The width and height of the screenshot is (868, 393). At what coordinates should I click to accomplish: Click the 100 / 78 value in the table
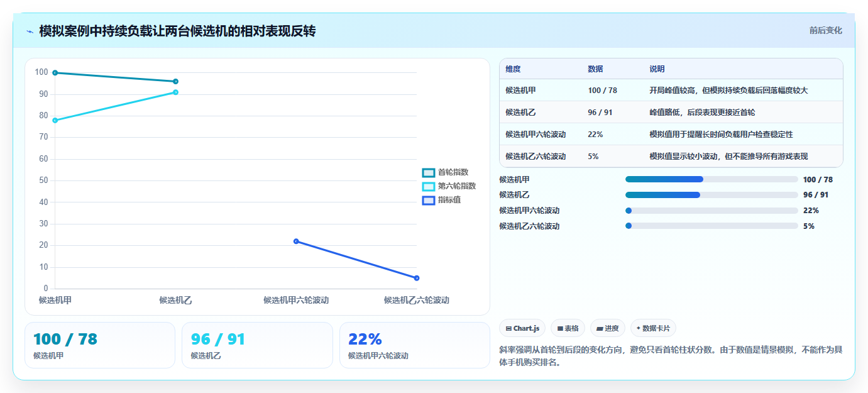[602, 91]
